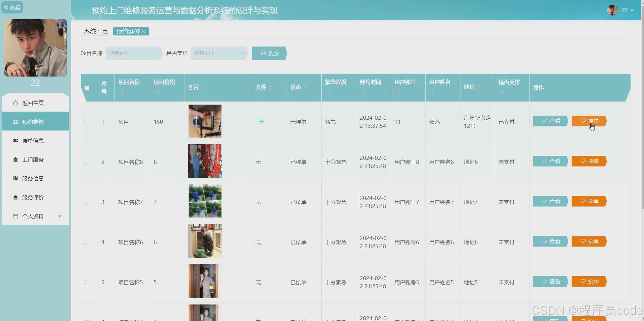Close the 预约维修 tab via its X
This screenshot has width=644, height=321.
[143, 31]
